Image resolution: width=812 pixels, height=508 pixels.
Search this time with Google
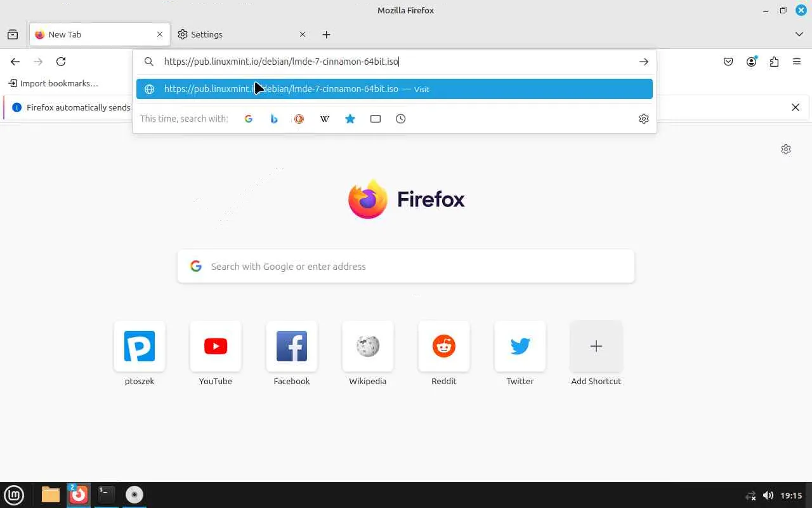249,119
